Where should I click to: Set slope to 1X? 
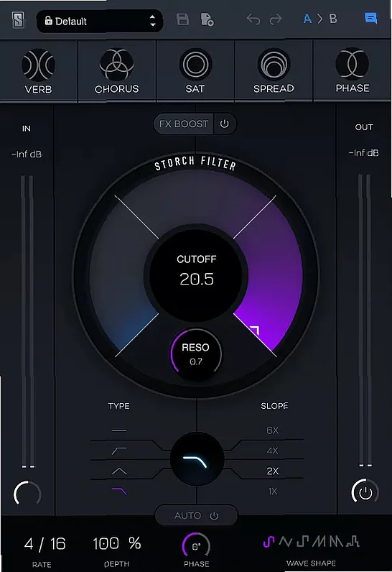(273, 492)
